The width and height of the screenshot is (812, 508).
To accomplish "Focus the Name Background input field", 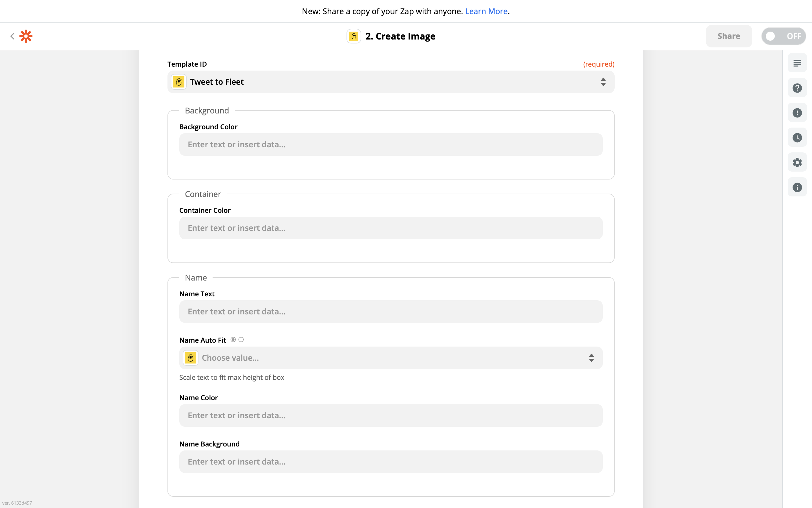I will point(391,462).
